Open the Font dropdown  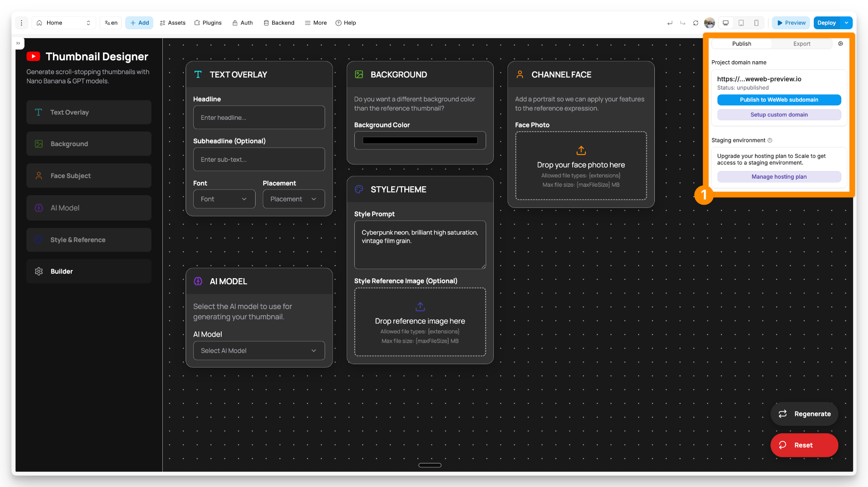(x=224, y=199)
